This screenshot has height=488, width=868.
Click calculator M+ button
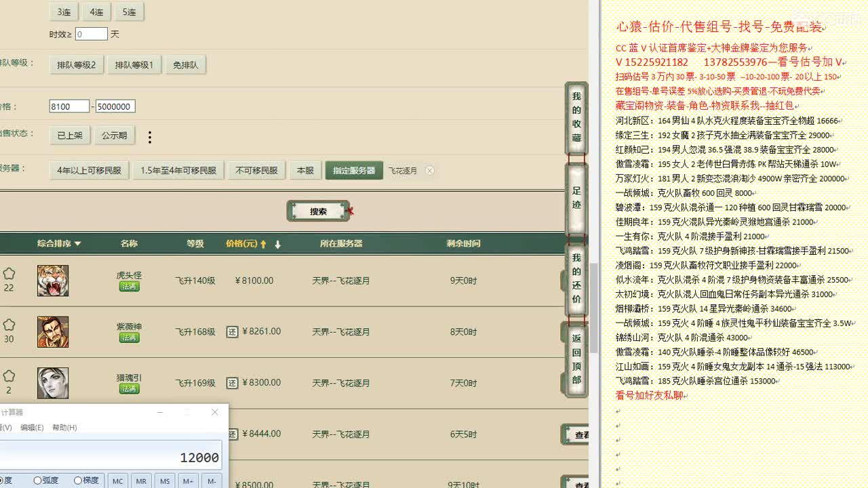189,481
